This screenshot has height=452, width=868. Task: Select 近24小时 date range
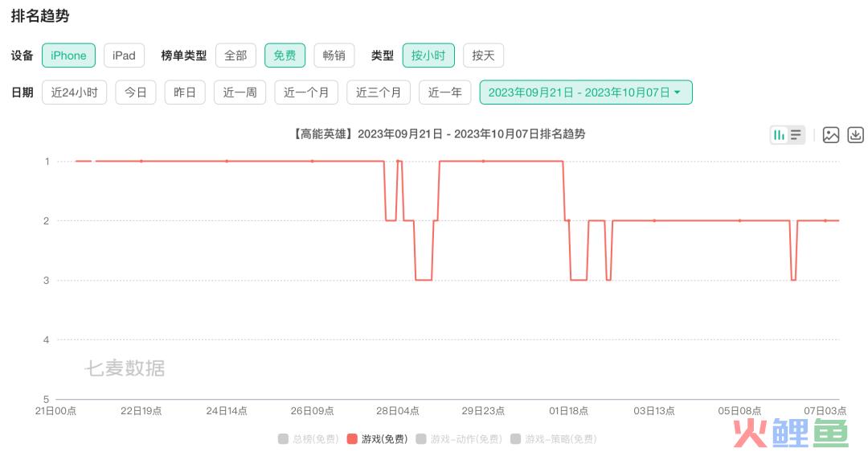[74, 92]
